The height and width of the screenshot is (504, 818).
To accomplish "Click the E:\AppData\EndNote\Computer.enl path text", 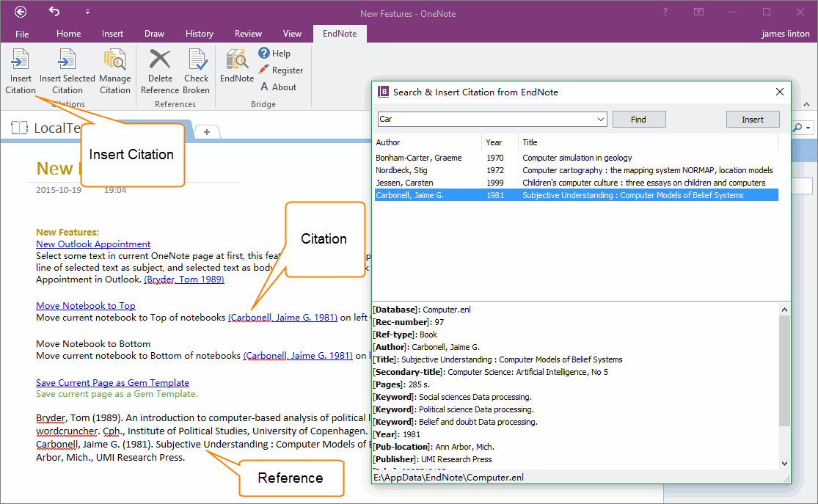I will pyautogui.click(x=449, y=478).
